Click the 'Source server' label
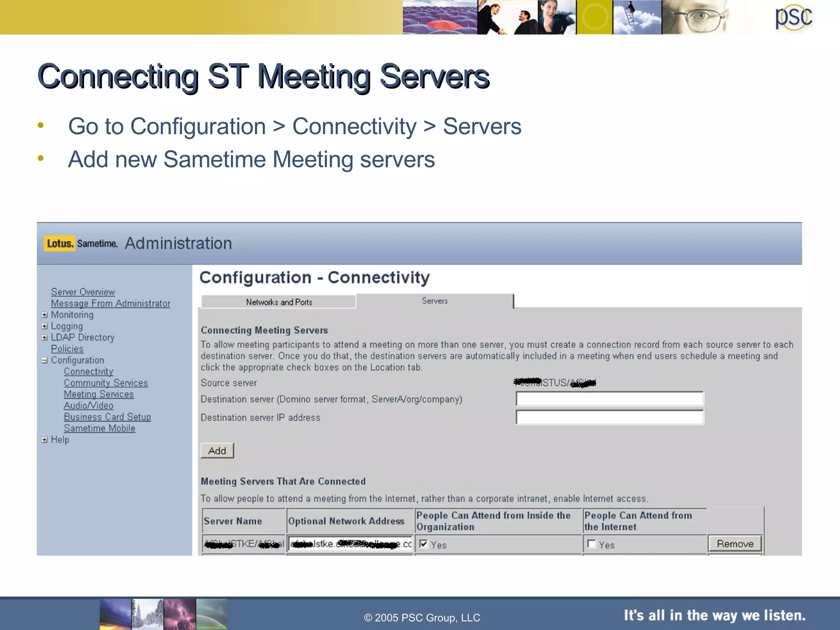 tap(228, 383)
